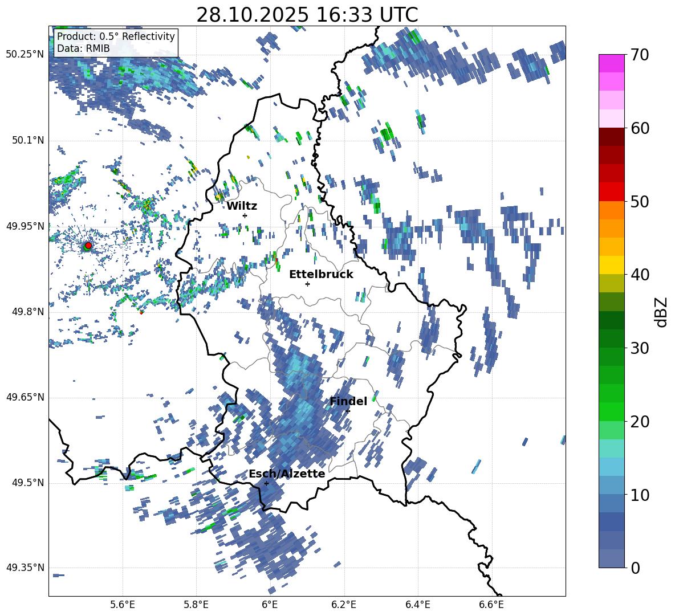Click the colorbar tick label 20

[640, 422]
